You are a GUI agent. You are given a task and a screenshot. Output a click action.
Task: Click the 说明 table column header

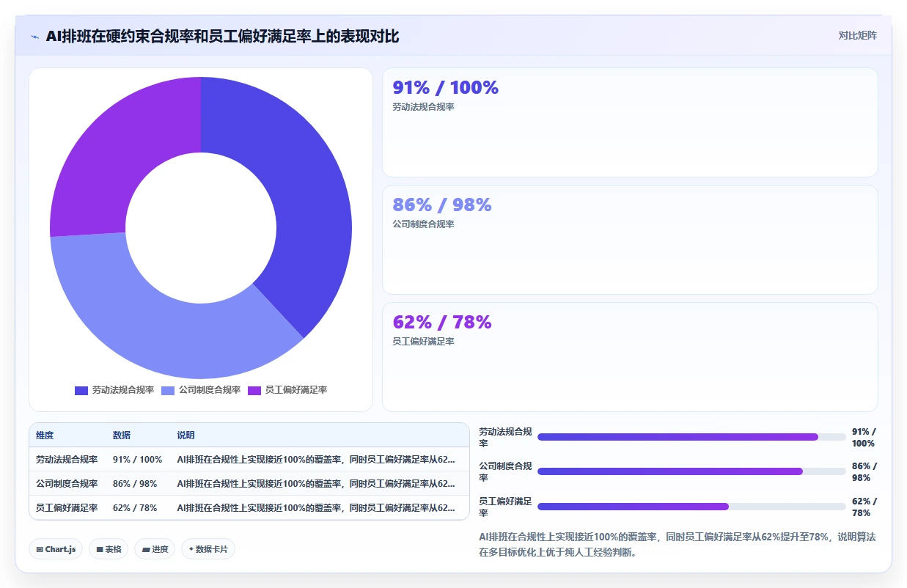186,436
